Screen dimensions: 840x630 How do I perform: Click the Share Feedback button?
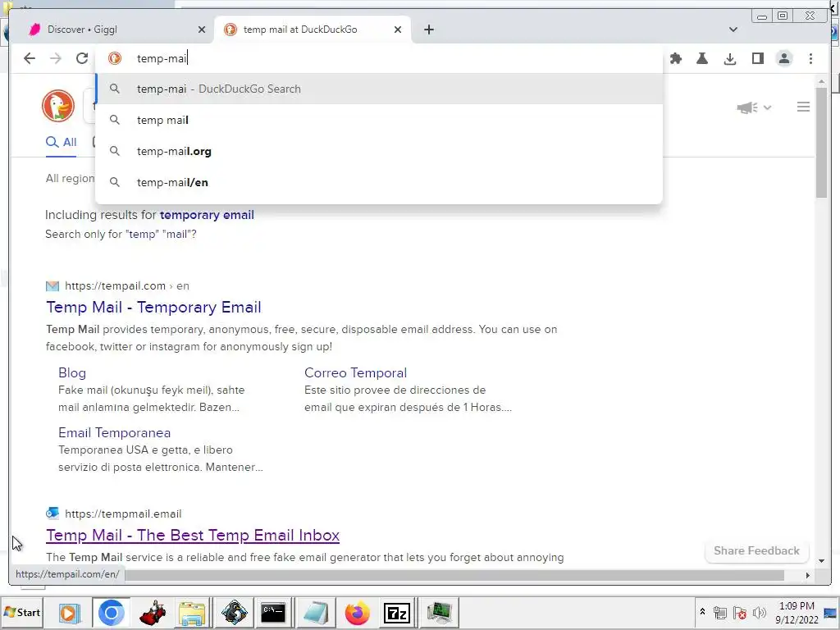(x=756, y=550)
